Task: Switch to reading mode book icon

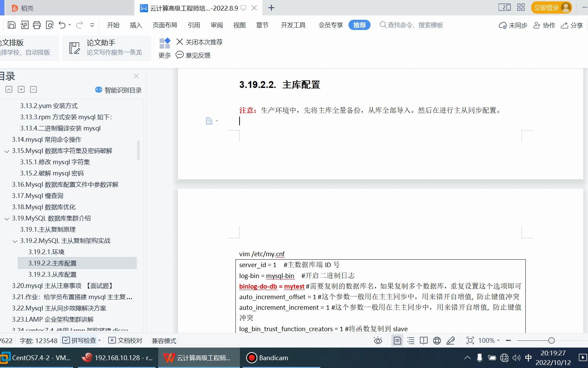Action: click(x=424, y=340)
